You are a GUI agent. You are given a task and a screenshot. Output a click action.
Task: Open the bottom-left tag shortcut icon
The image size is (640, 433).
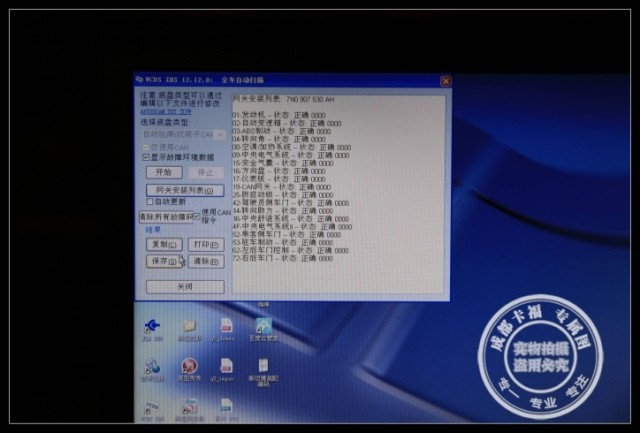(152, 408)
